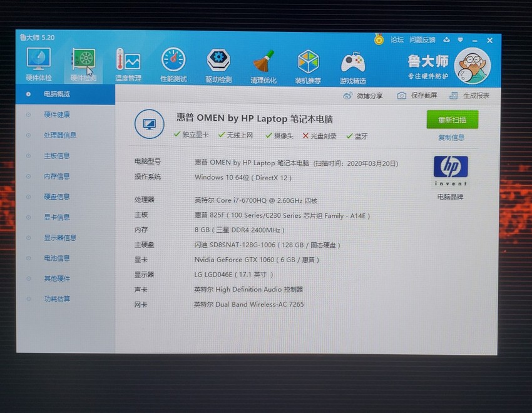
Task: Select the 硬件检测 hardware detection icon
Action: pos(83,64)
